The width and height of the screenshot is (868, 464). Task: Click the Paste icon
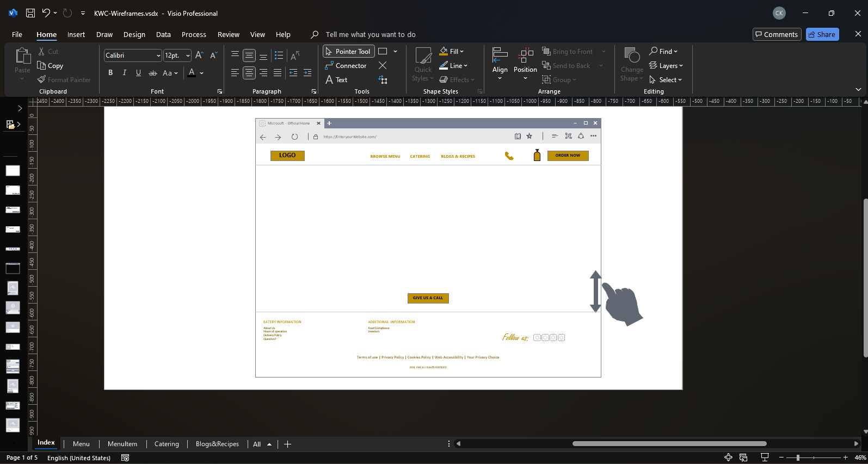(x=22, y=55)
